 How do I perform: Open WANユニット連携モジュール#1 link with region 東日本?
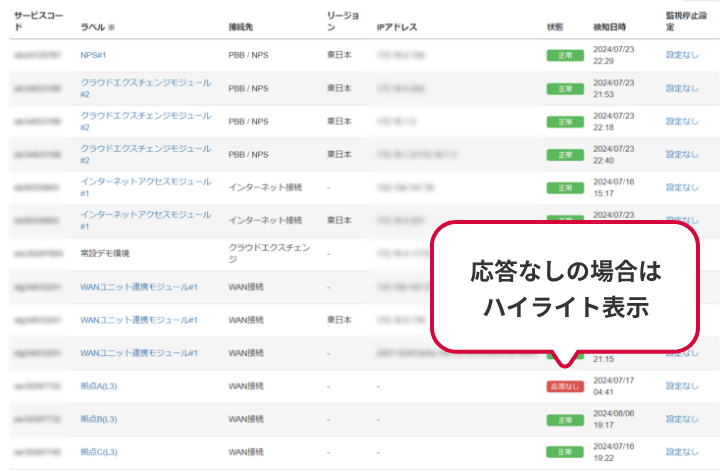(139, 320)
